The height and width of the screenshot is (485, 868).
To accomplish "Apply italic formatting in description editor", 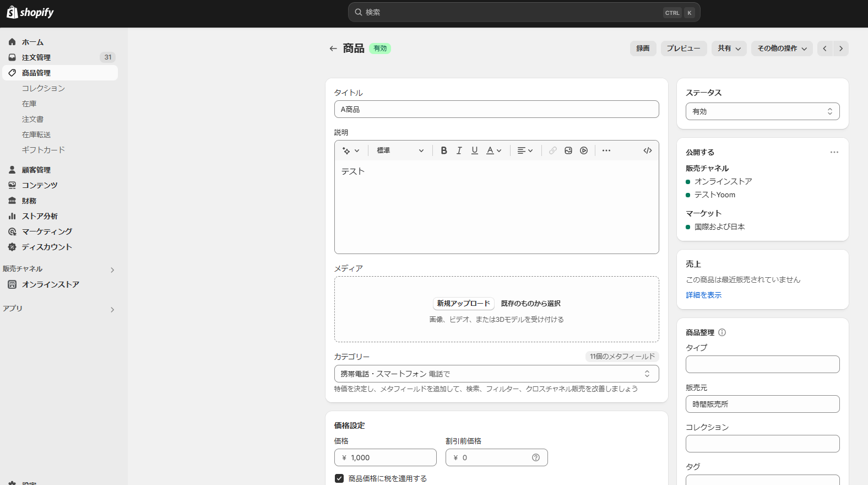I will point(459,150).
